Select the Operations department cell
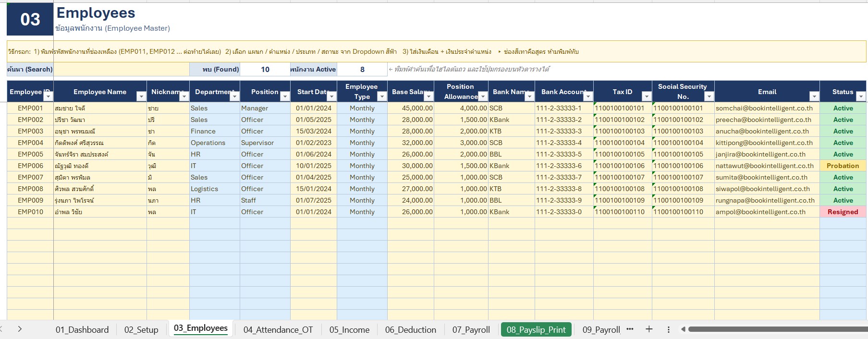 [x=215, y=143]
